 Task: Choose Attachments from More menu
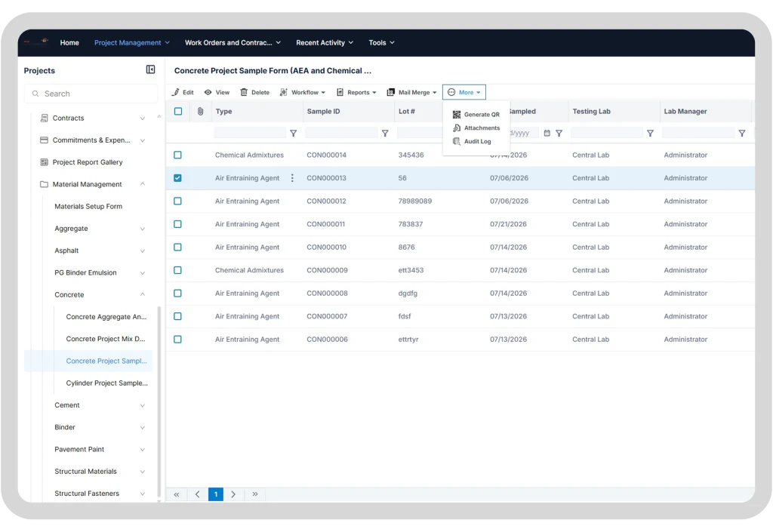[x=476, y=128]
